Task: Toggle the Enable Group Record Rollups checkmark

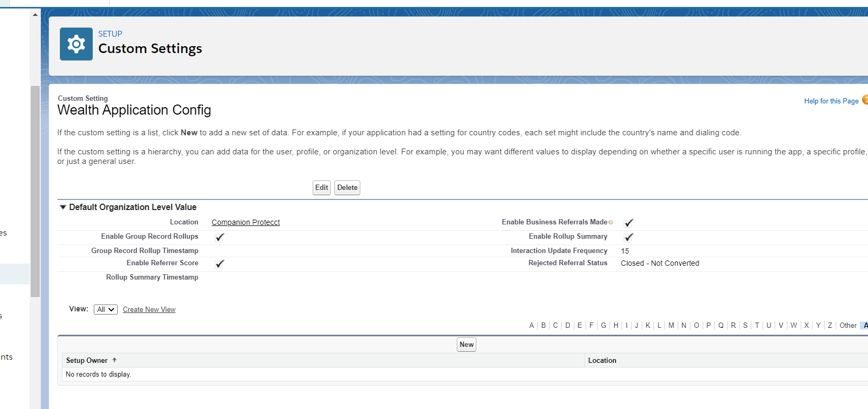Action: coord(219,237)
